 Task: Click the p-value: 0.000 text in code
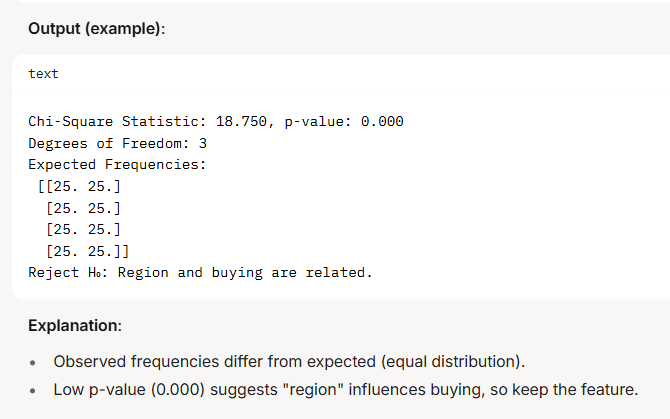[x=344, y=122]
